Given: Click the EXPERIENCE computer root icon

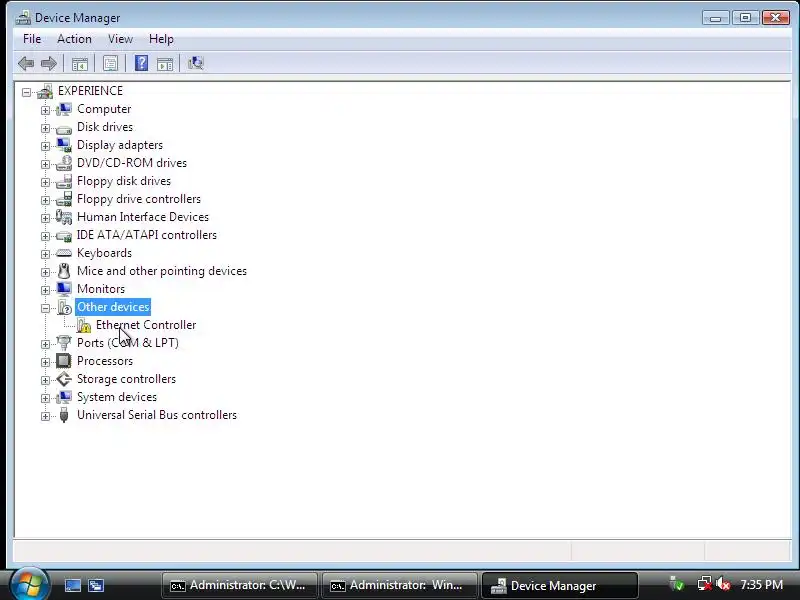Looking at the screenshot, I should (x=45, y=91).
